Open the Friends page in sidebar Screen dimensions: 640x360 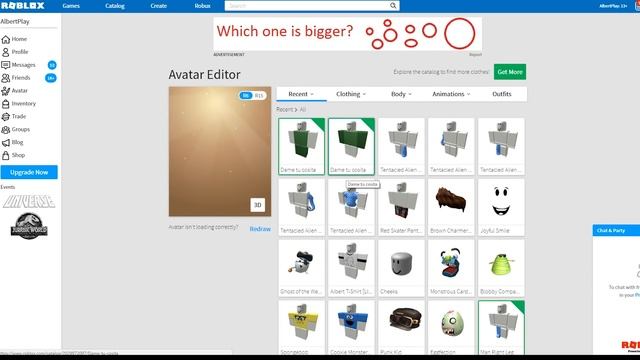[16, 78]
